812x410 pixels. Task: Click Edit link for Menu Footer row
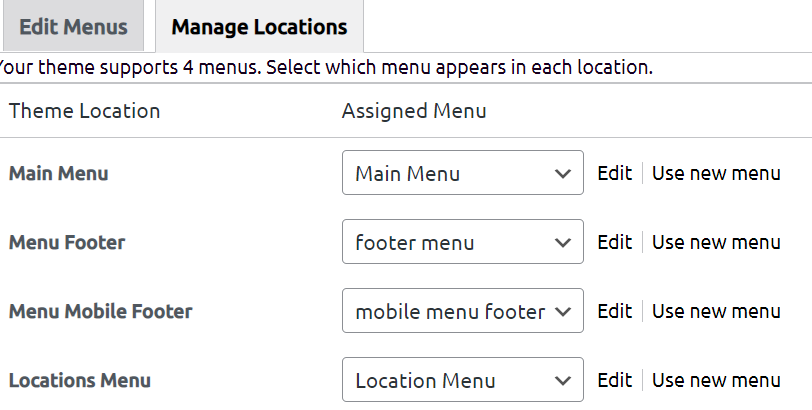(614, 242)
